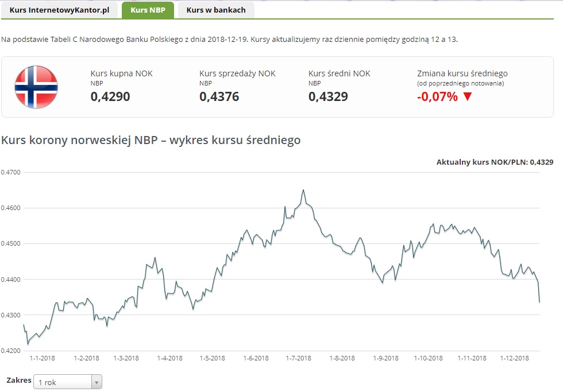Click the red downward triangle indicator
Viewport: 563px width, 392px height.
[467, 97]
